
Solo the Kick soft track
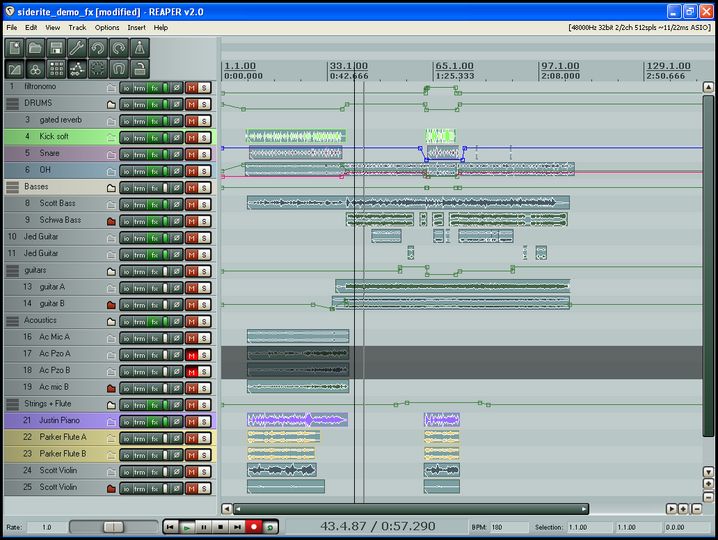coord(204,138)
